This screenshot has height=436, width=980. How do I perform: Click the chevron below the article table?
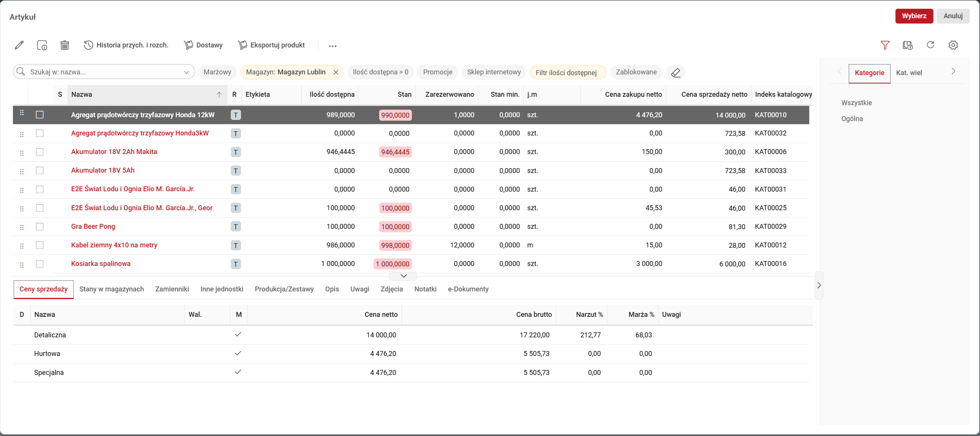pos(403,276)
